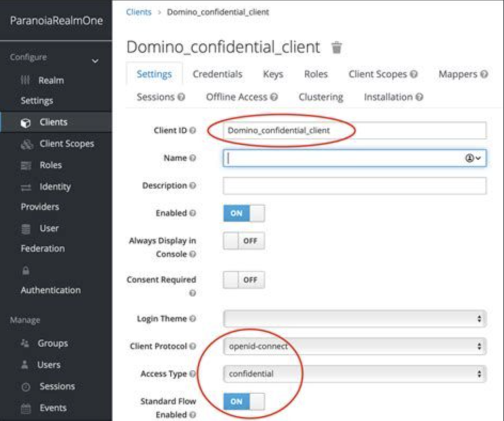The height and width of the screenshot is (421, 504).
Task: Open the Roles tab
Action: click(x=316, y=74)
